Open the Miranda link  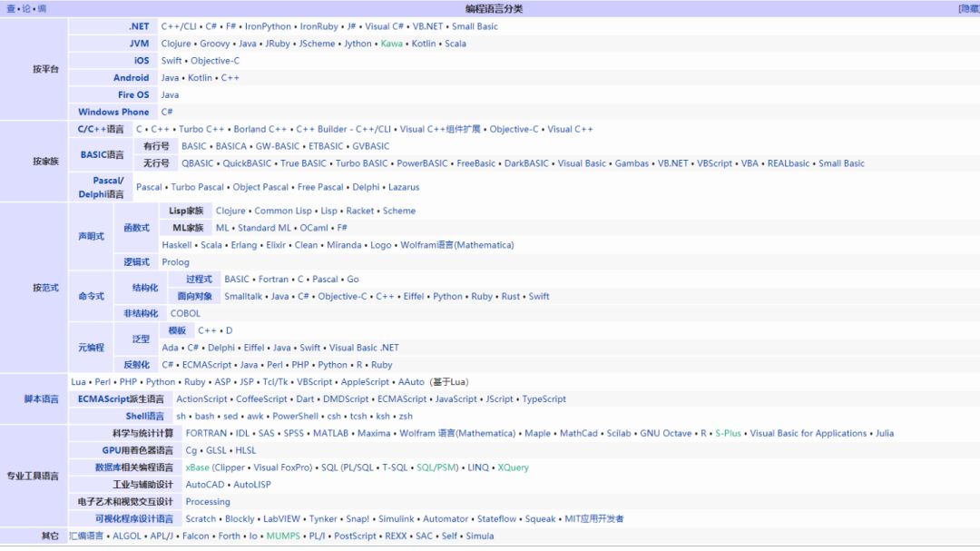(344, 245)
